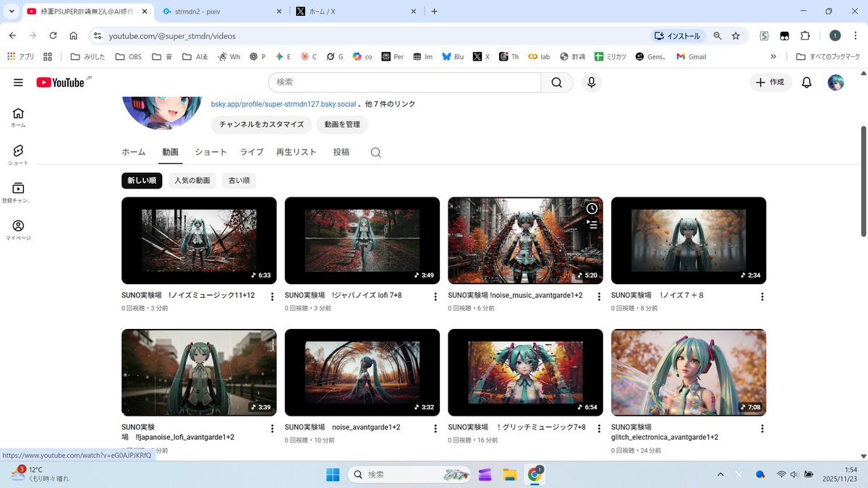Viewport: 868px width, 488px height.
Task: Switch to the ショート channel tab
Action: 210,152
